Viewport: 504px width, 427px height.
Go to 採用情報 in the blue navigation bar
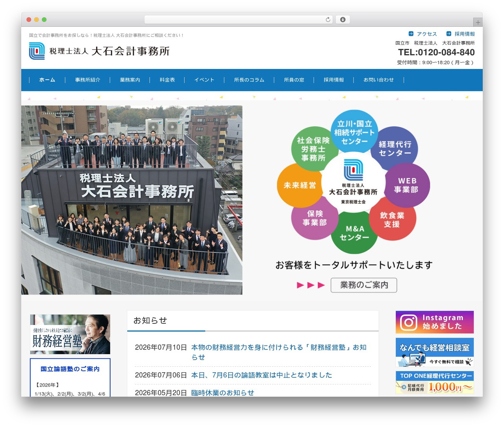point(334,80)
